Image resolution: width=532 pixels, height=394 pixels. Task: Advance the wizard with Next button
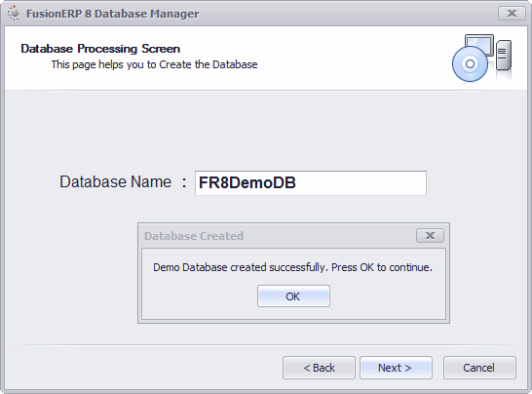(396, 368)
